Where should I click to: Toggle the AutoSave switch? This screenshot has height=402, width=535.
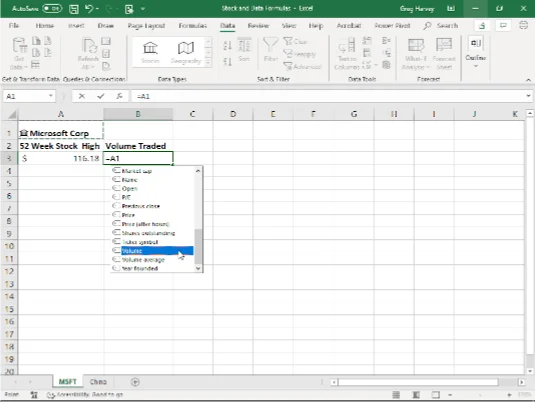pos(52,9)
